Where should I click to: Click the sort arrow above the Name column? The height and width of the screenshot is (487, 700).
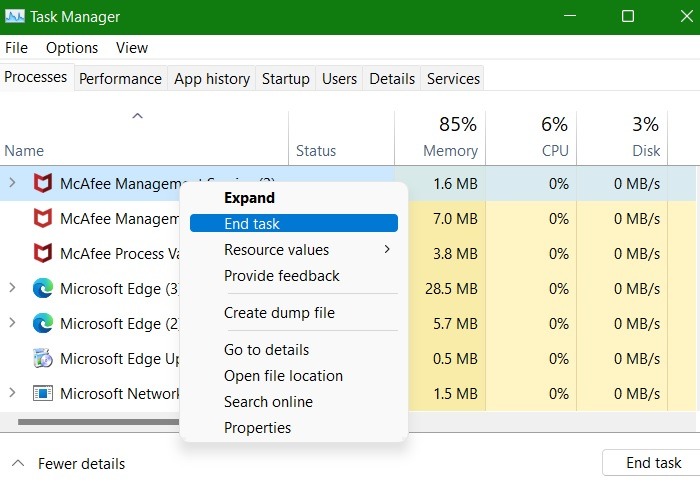click(138, 116)
